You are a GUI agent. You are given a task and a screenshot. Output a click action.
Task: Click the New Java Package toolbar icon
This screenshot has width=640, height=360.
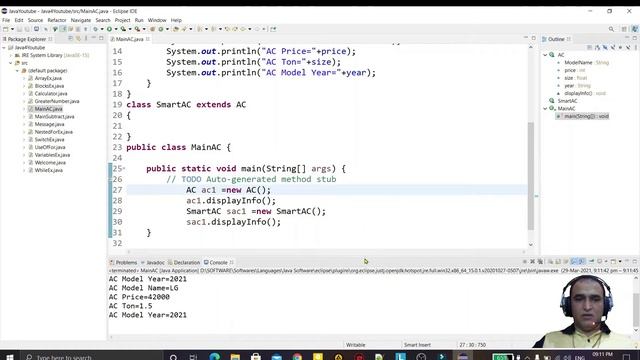[152, 29]
